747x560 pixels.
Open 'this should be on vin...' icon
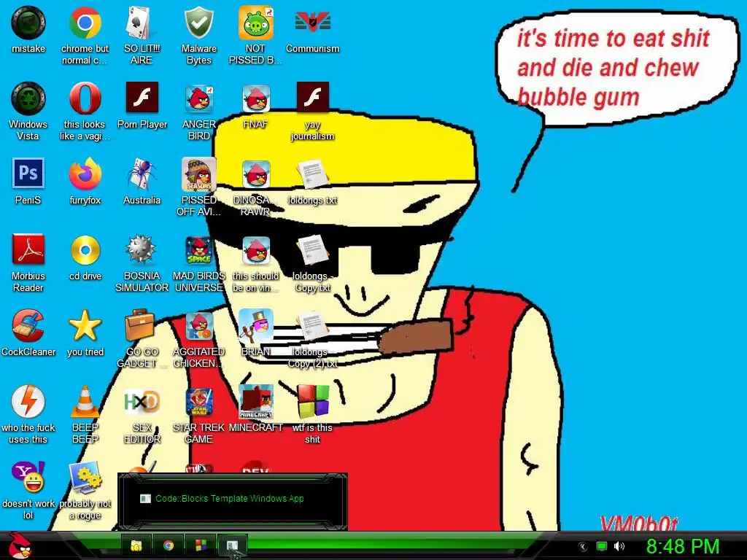[256, 250]
